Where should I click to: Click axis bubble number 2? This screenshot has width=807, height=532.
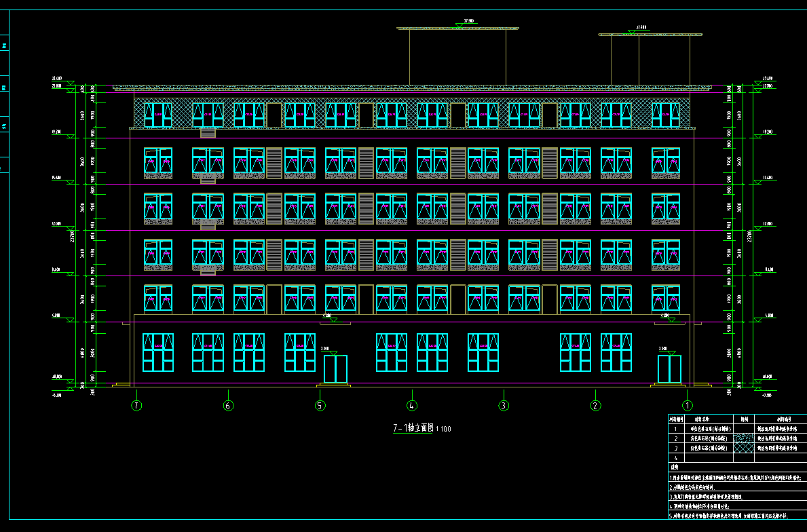point(595,406)
